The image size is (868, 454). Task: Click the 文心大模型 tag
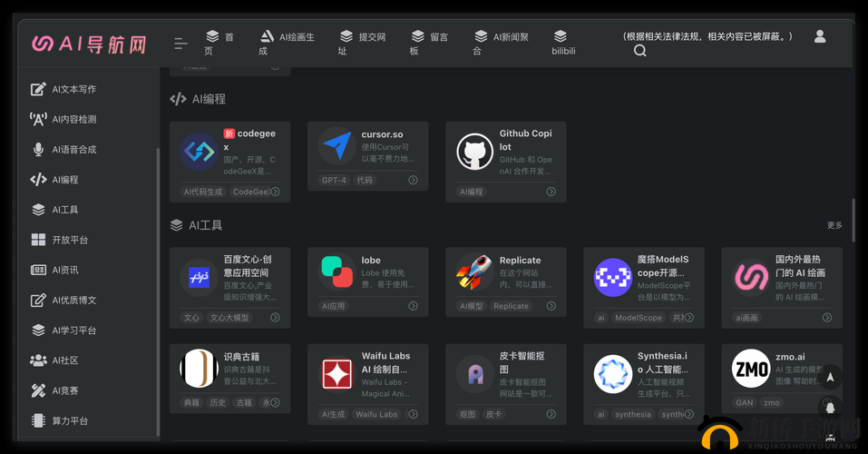(x=229, y=318)
